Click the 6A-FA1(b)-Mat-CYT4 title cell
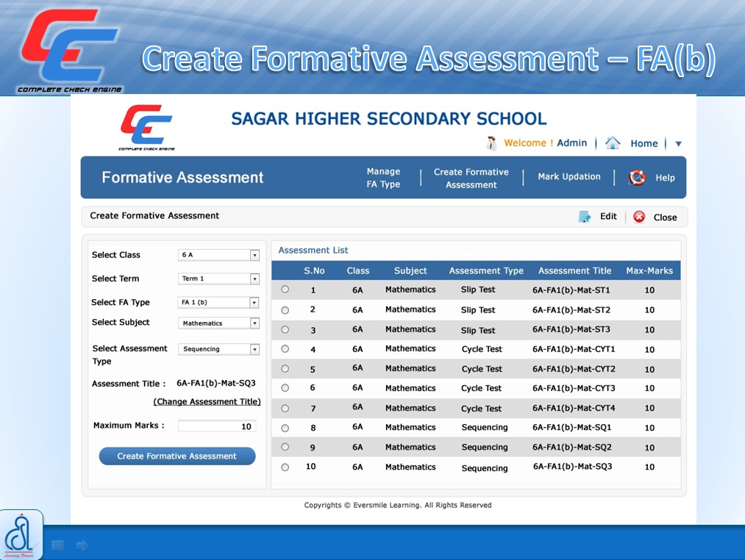This screenshot has height=560, width=745. coord(574,408)
